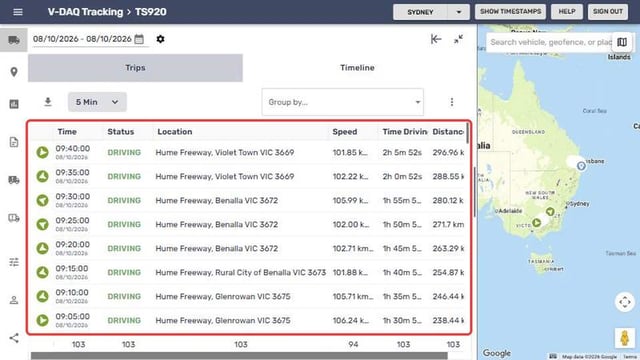This screenshot has height=360, width=640.
Task: Click the HELP button
Action: (x=567, y=11)
